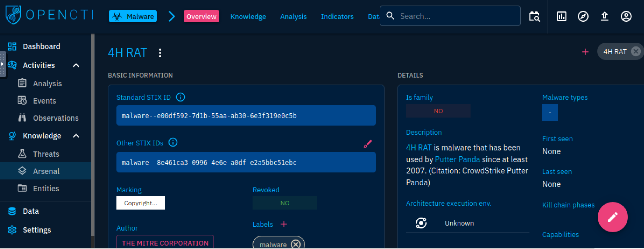Viewport: 644px width, 249px height.
Task: Follow the Putter Panda link
Action: pos(457,159)
